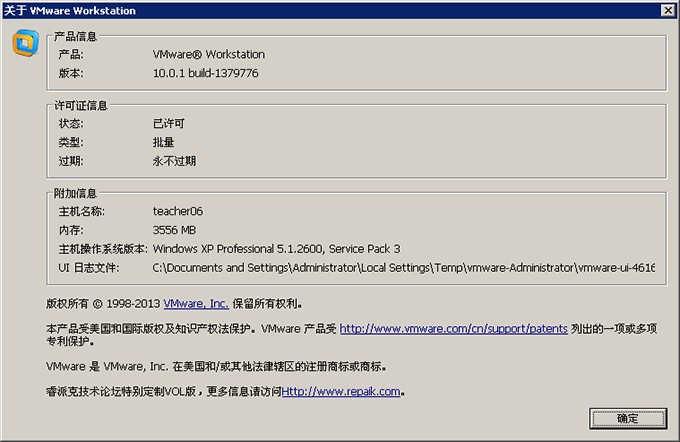680x442 pixels.
Task: Click the 版权所有 © 1998-2013 copyright text
Action: [x=103, y=304]
